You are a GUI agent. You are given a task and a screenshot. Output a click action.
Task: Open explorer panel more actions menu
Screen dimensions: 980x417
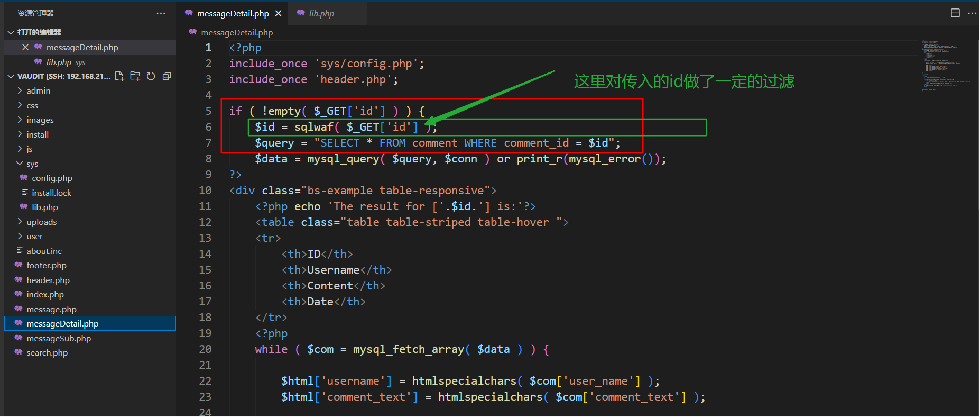pyautogui.click(x=161, y=13)
